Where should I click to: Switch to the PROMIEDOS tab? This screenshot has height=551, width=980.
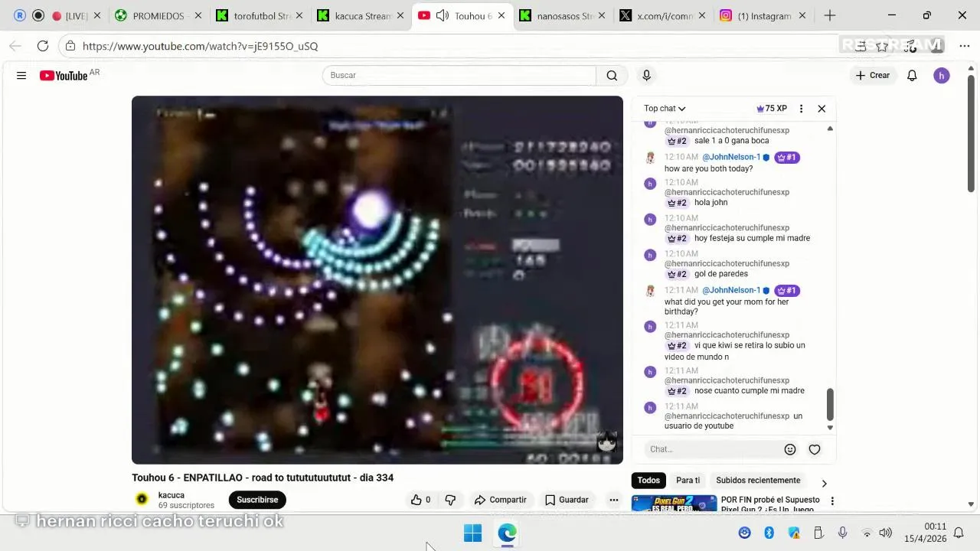[x=158, y=15]
